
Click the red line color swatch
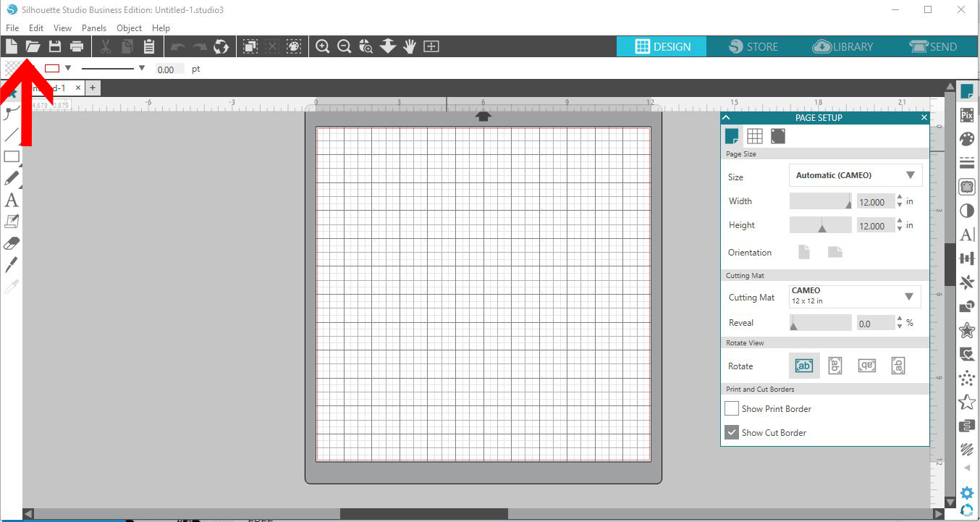[x=52, y=68]
